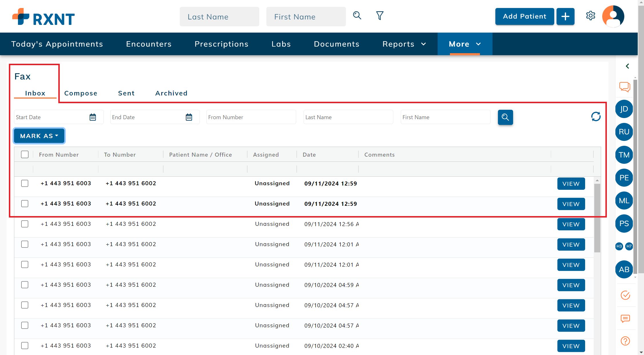Open the End Date calendar picker
Image resolution: width=644 pixels, height=355 pixels.
189,117
